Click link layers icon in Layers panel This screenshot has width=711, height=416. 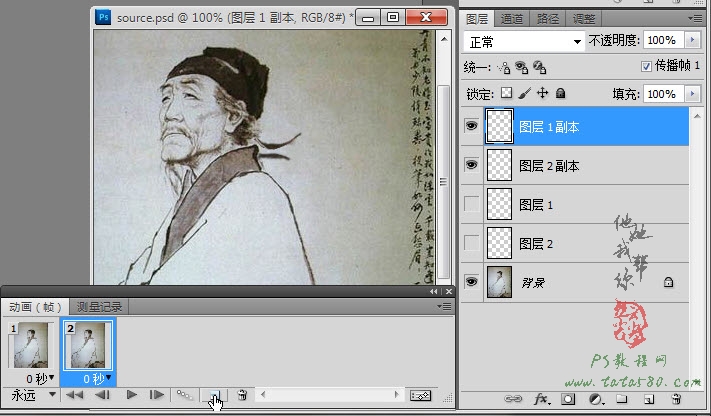pyautogui.click(x=513, y=399)
